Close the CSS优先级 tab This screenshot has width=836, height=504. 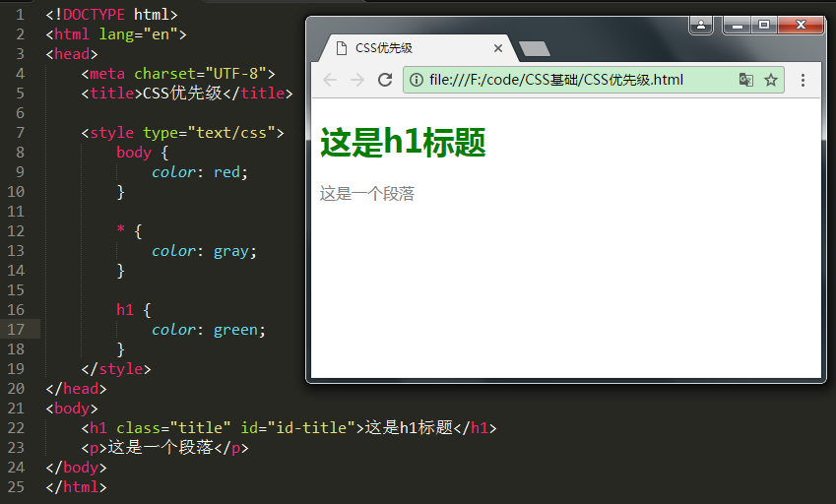point(498,48)
